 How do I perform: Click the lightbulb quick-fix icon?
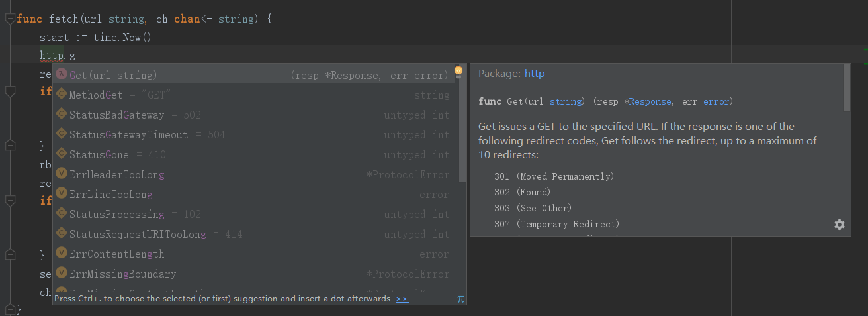coord(458,72)
